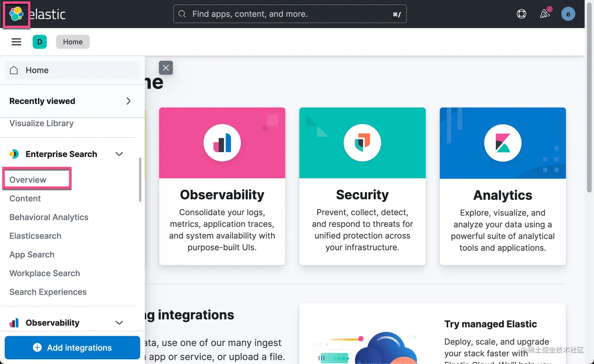Click the Elastic logo icon
The height and width of the screenshot is (364, 594).
[x=16, y=14]
